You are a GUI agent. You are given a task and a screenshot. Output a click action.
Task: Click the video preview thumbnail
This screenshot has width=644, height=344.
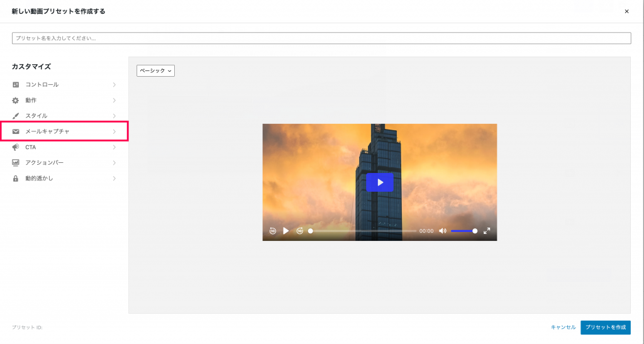[380, 182]
